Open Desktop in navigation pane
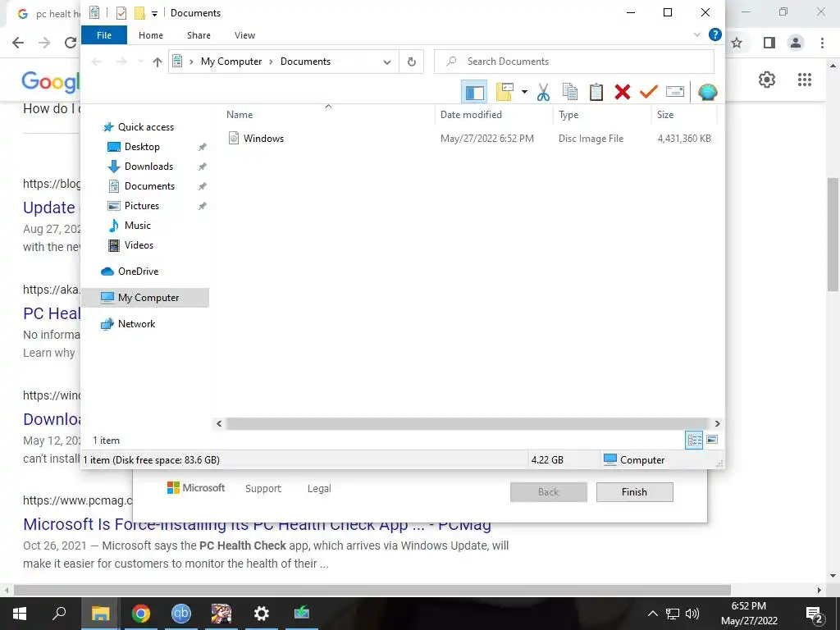 pyautogui.click(x=142, y=147)
